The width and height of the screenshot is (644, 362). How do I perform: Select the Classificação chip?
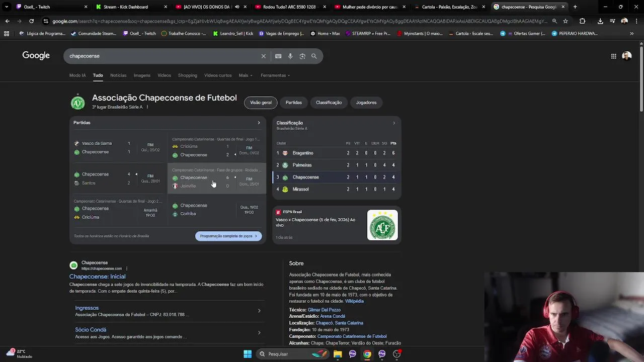(329, 103)
